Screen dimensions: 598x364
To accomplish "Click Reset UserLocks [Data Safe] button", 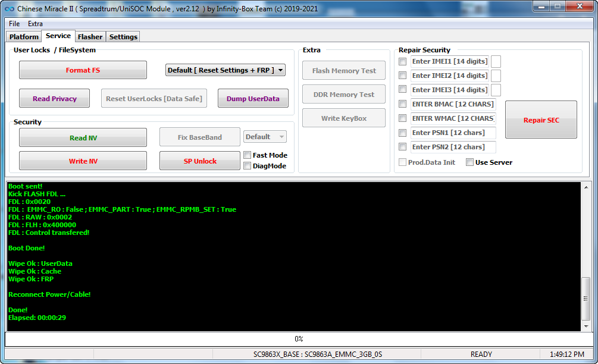I will pos(154,98).
